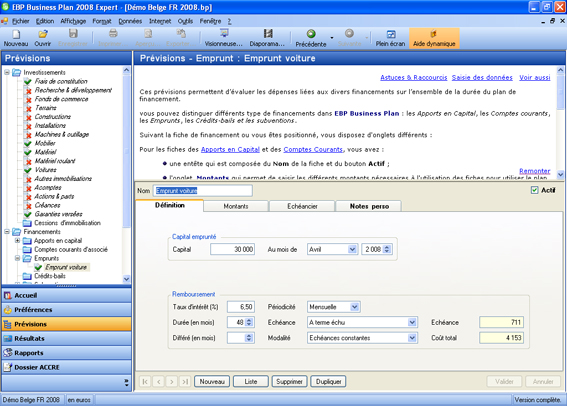The width and height of the screenshot is (567, 406).
Task: Go to previous record arrow
Action: coord(158,382)
